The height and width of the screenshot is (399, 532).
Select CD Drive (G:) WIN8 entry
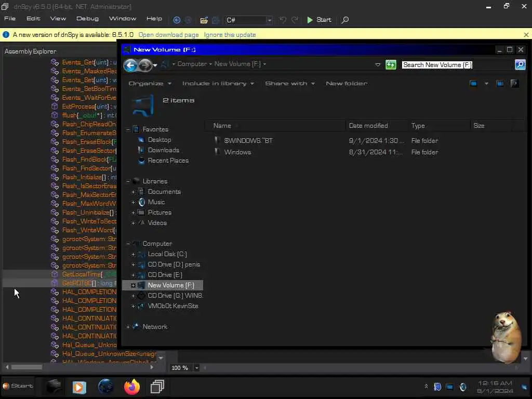[176, 296]
